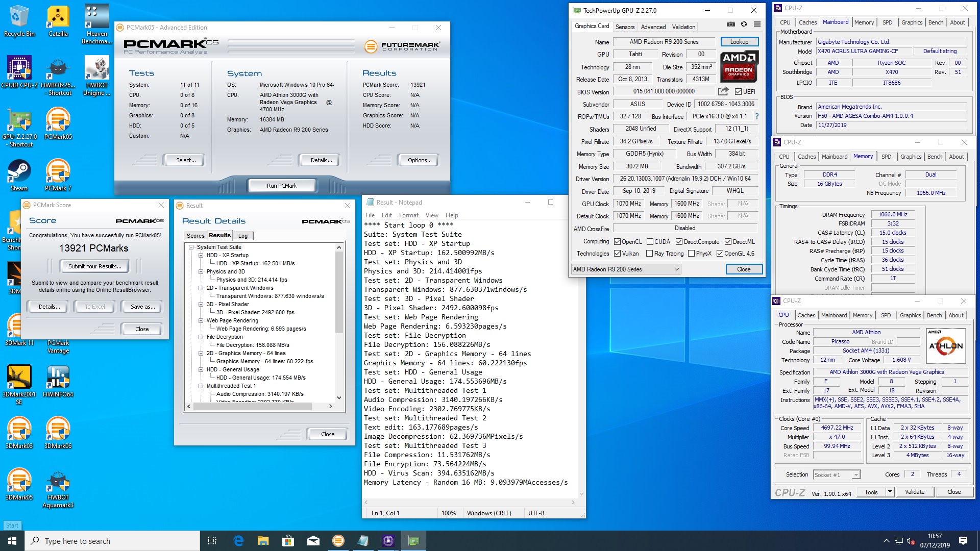Collapse Web Page Rendering tree node
This screenshot has height=551, width=980.
[201, 320]
